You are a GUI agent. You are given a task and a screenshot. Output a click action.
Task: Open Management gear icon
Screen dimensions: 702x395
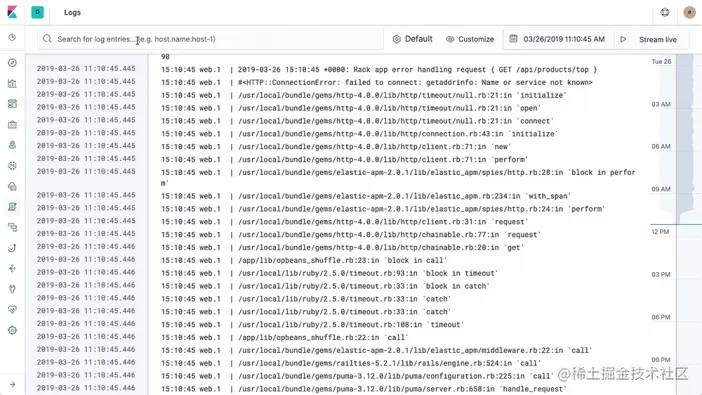tap(12, 330)
